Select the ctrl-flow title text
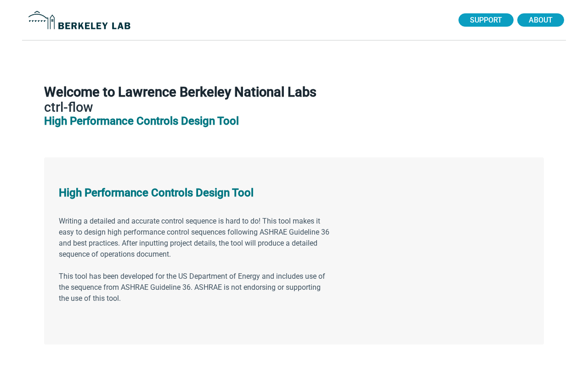 click(68, 107)
